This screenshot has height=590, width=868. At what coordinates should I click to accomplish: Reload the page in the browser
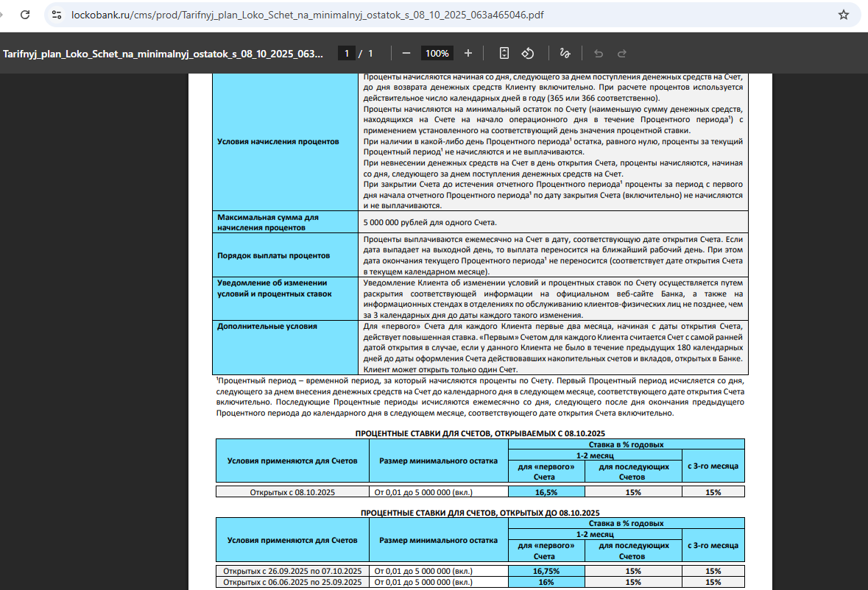click(24, 15)
